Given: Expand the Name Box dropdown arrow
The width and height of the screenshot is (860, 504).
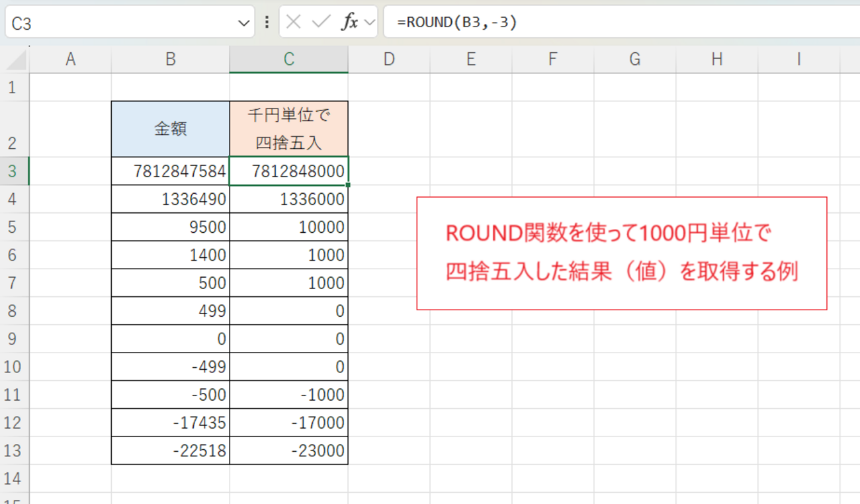Looking at the screenshot, I should tap(243, 24).
